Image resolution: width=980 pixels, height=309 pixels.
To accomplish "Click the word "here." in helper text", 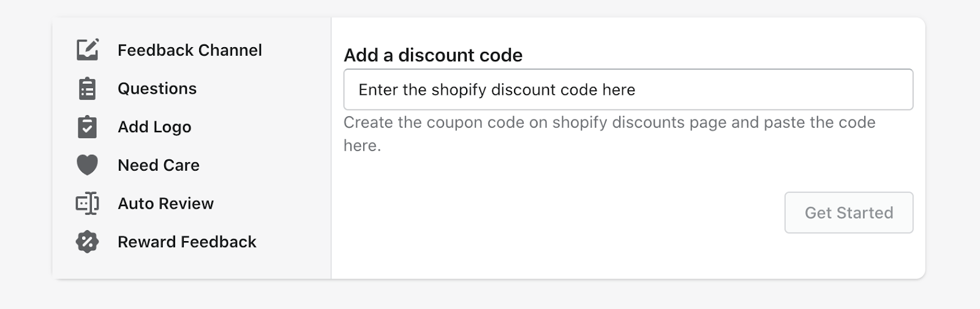I will [362, 146].
